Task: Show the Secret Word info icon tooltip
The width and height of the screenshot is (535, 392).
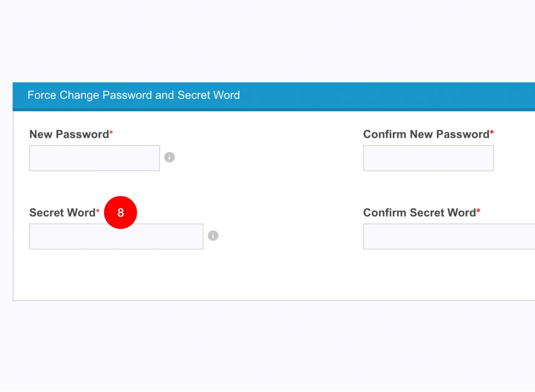Action: coord(213,235)
